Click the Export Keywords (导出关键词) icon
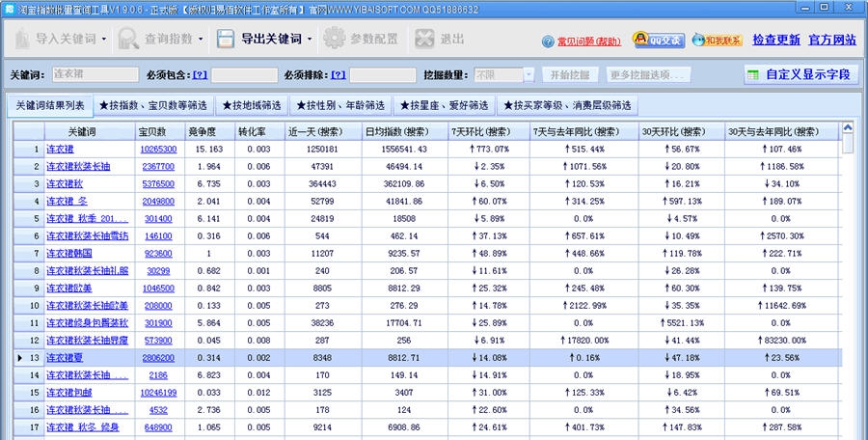 tap(226, 39)
